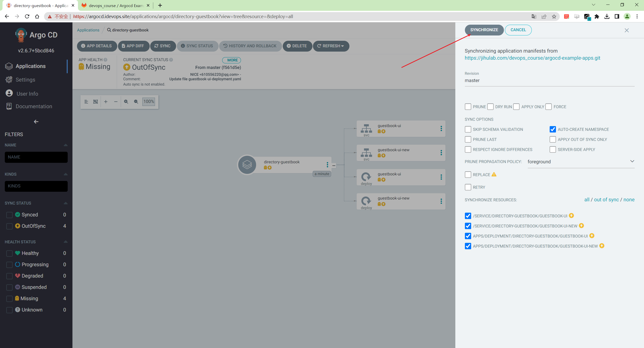
Task: Collapse SYNC STATUS filter section
Action: pos(66,203)
